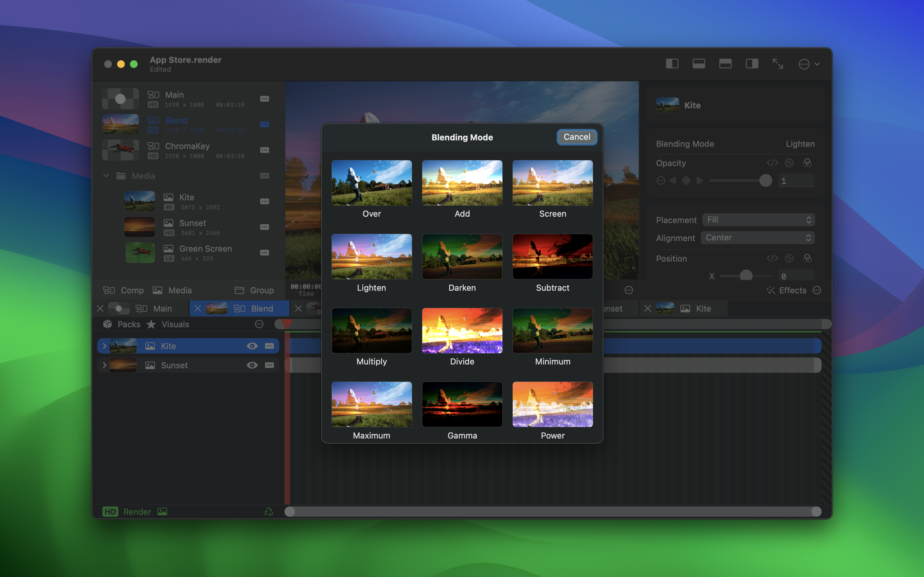
Task: Collapse the Media folder
Action: click(107, 176)
